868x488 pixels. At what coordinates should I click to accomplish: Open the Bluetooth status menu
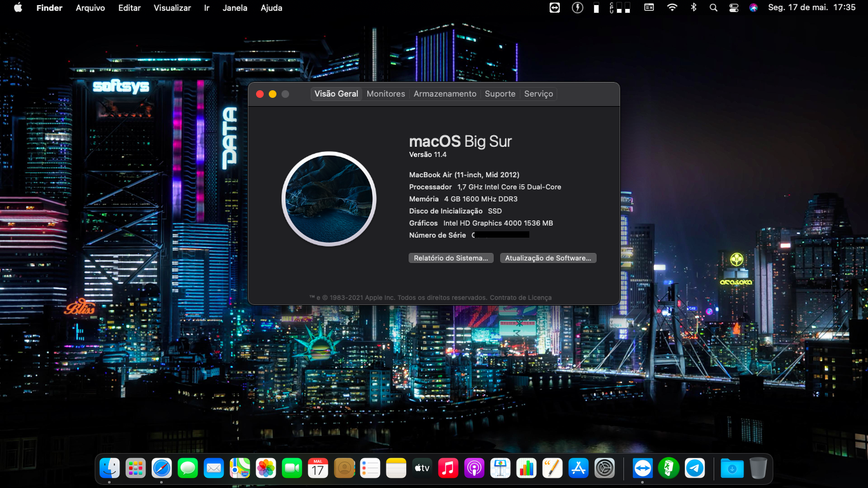pyautogui.click(x=694, y=8)
